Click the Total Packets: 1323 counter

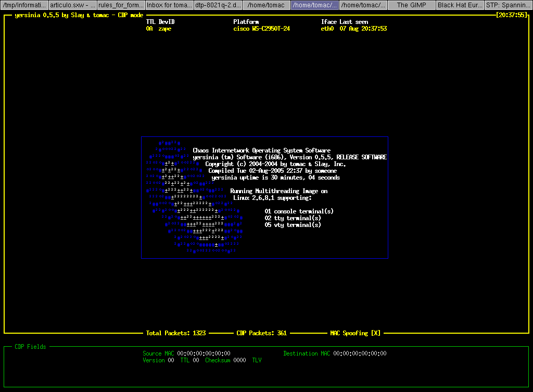point(176,333)
